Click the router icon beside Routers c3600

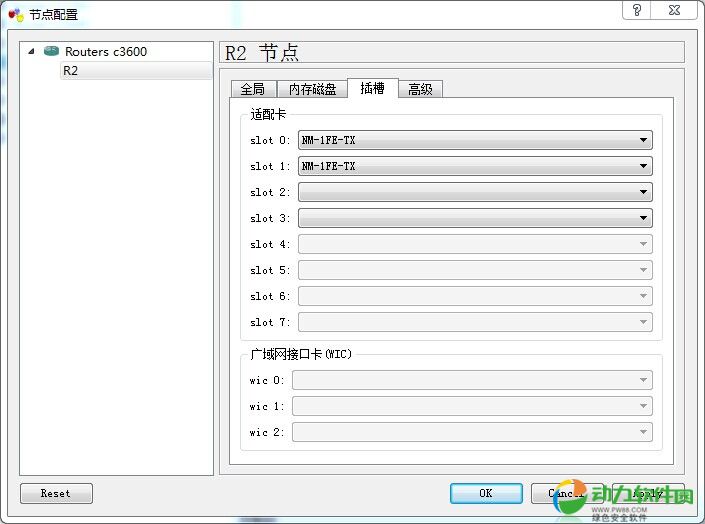click(x=51, y=51)
